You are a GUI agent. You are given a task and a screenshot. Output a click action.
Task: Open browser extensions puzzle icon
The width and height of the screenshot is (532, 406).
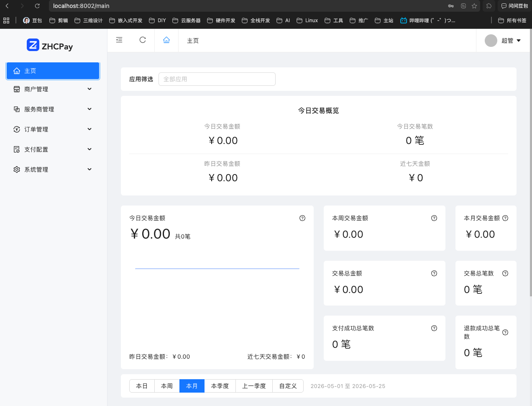tap(489, 6)
